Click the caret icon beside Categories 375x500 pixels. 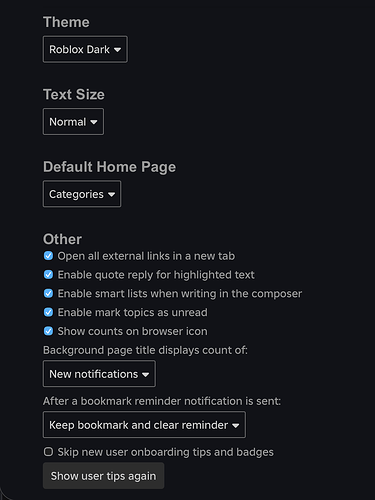point(111,195)
